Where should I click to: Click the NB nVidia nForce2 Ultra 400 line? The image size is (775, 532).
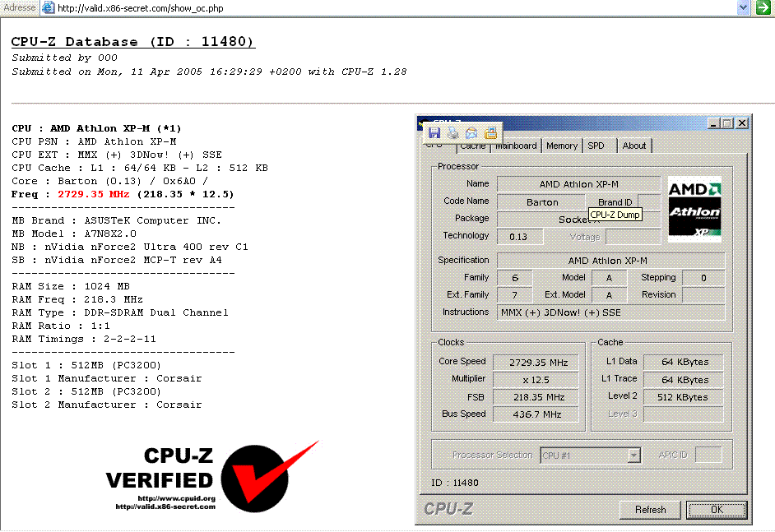tap(130, 247)
